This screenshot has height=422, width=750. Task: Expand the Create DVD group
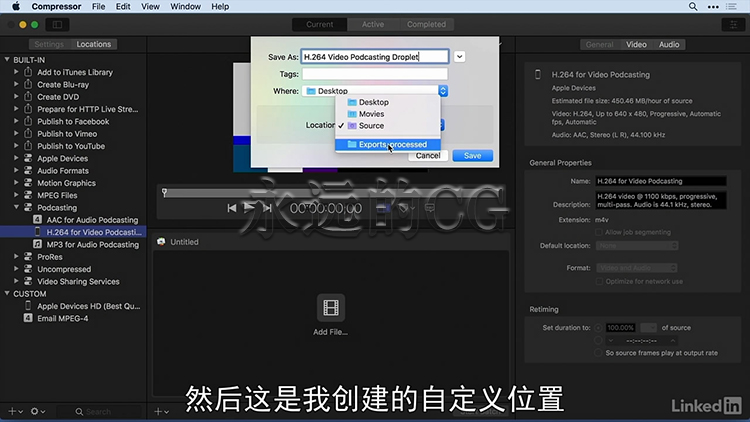[x=16, y=97]
